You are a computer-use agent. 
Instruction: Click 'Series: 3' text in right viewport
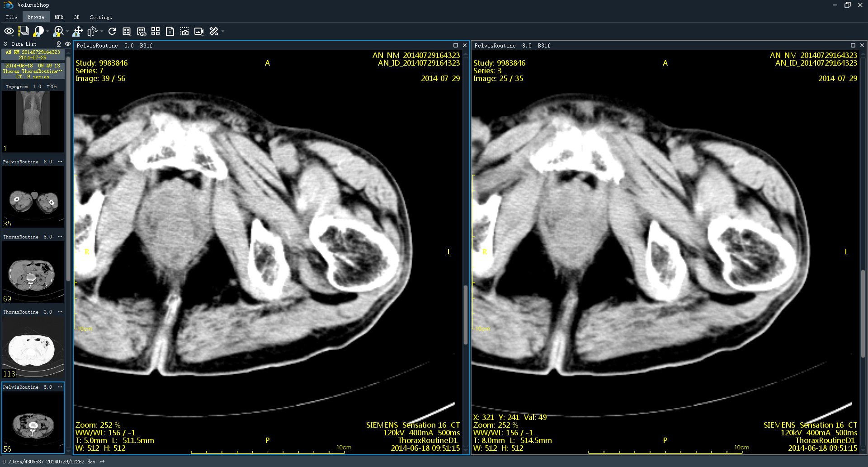tap(487, 71)
